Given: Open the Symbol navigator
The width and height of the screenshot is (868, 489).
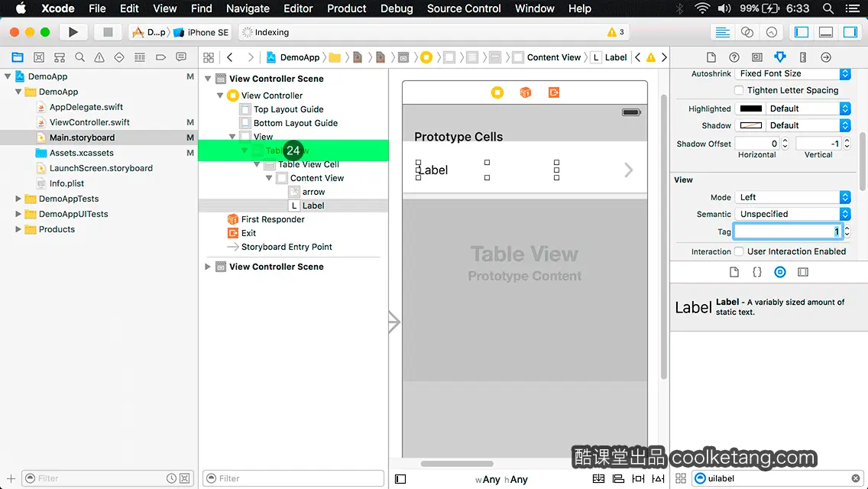Looking at the screenshot, I should pos(39,57).
